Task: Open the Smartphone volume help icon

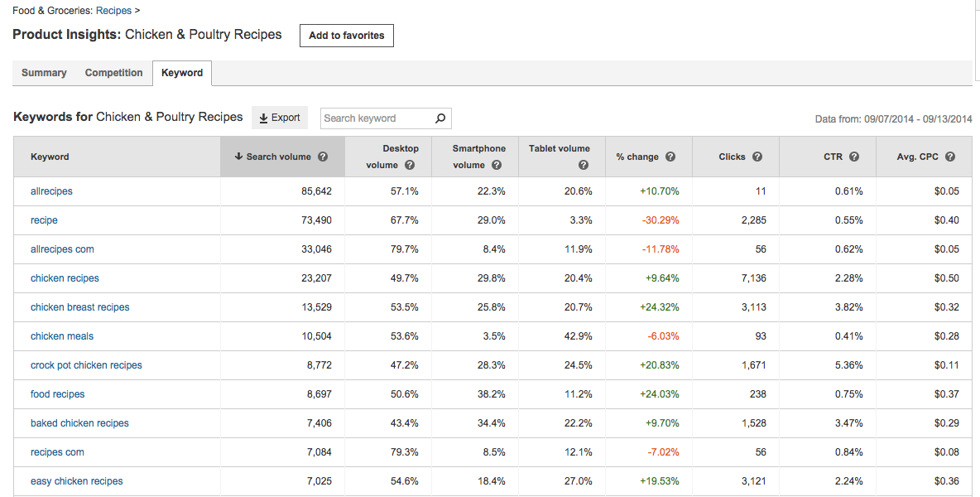Action: click(497, 165)
